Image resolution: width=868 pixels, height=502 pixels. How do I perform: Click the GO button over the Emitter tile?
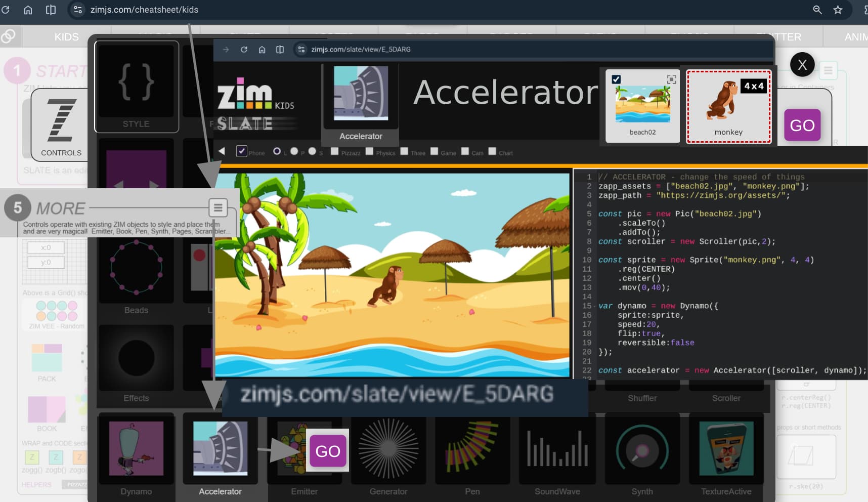pyautogui.click(x=328, y=450)
